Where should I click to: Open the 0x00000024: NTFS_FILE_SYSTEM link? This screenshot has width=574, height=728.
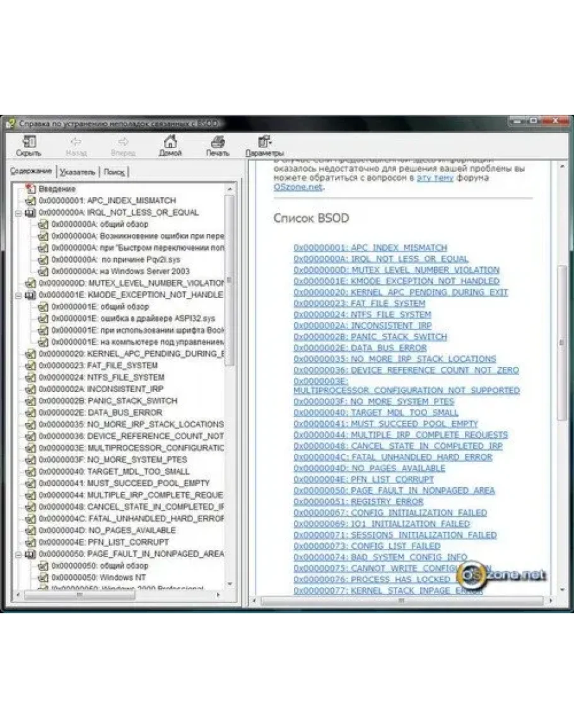[362, 315]
